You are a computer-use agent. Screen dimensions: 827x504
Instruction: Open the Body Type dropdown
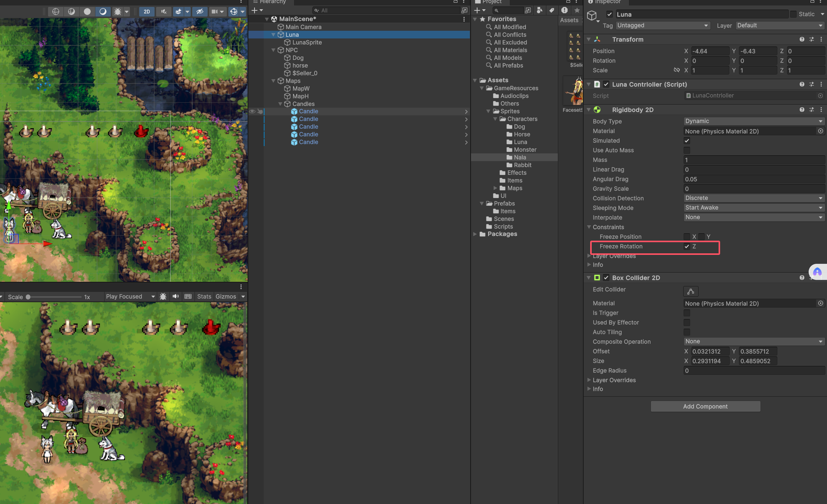(754, 121)
